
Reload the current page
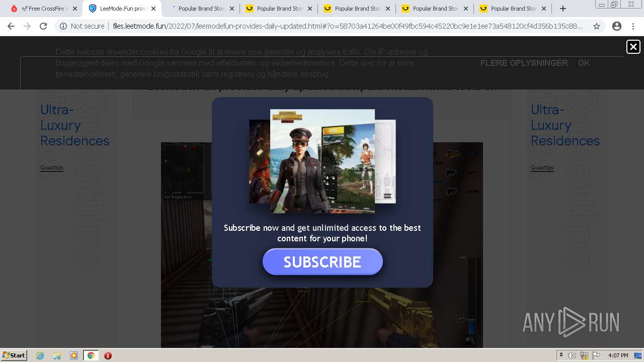point(43,26)
